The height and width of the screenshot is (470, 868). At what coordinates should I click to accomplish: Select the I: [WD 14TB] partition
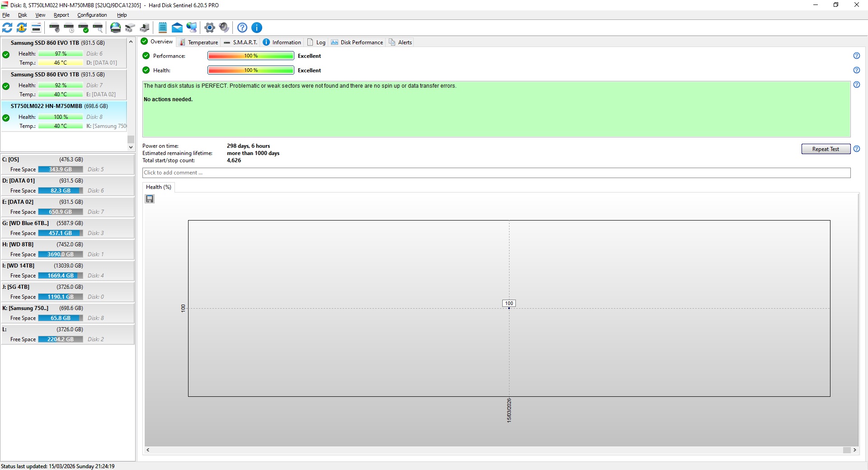67,271
